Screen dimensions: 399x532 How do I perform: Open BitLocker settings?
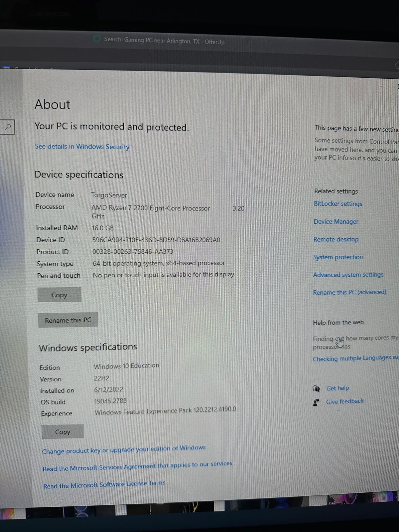tap(338, 203)
